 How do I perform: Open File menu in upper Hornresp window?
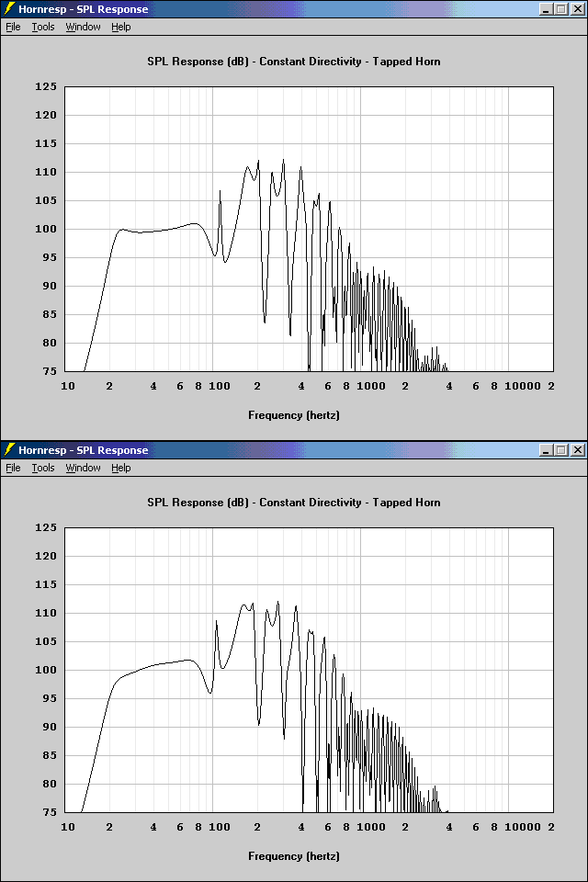13,27
